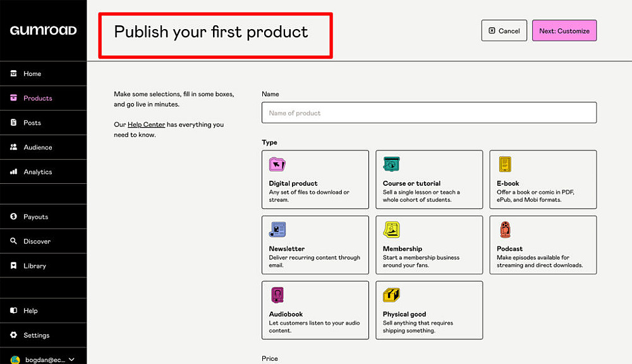The height and width of the screenshot is (364, 632).
Task: Click the Newsletter icon
Action: click(277, 229)
